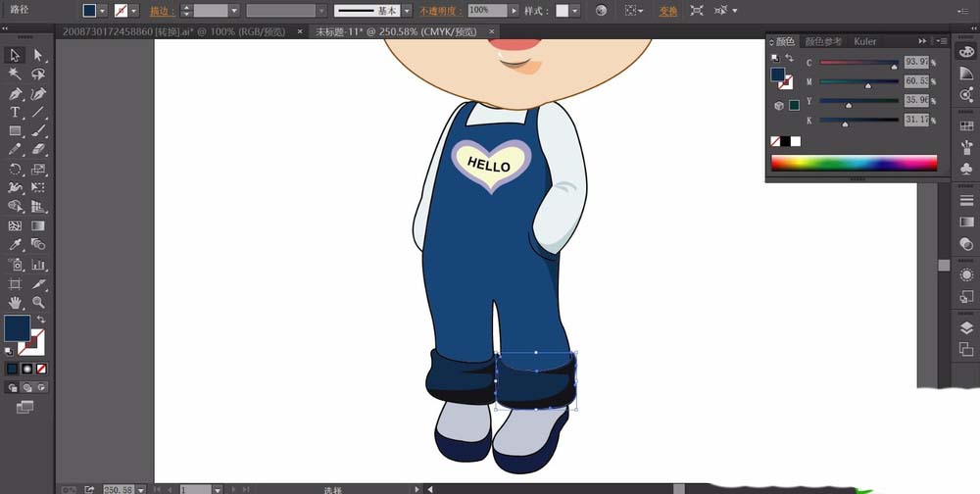The height and width of the screenshot is (494, 980).
Task: Expand the opacity 100% arrow
Action: point(514,11)
